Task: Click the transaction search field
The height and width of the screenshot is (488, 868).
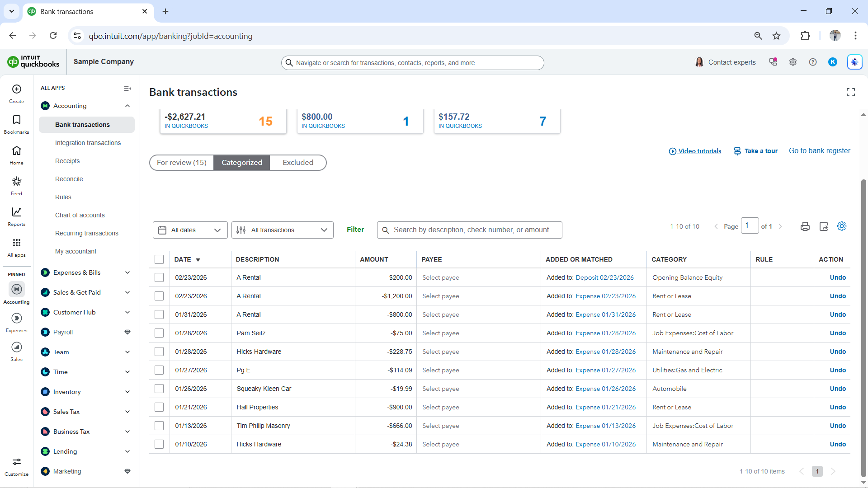Action: coord(470,230)
